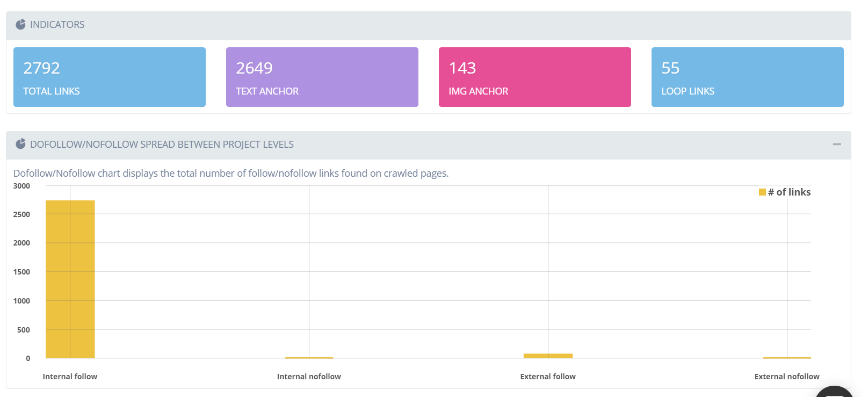Click the pie icon beside DOFOLLOW/NOFOLLOW SPREAD title
Screen dimensions: 868x397
pyautogui.click(x=20, y=144)
